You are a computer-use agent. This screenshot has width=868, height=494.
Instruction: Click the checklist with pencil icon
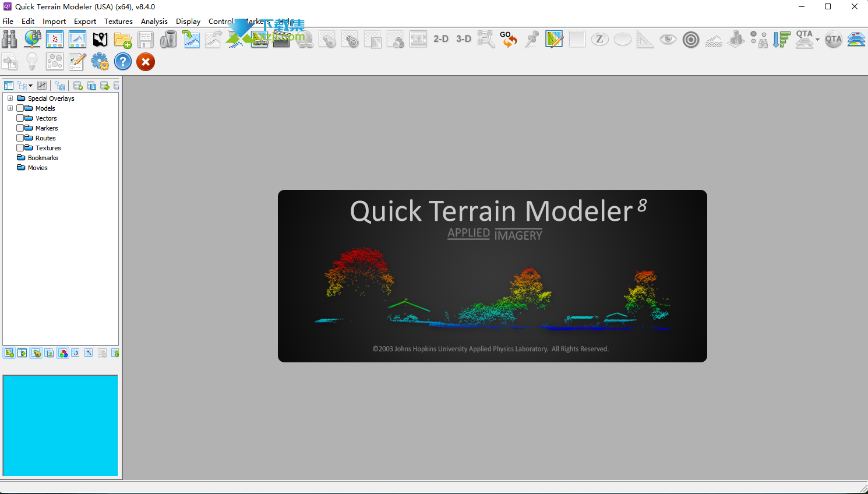[x=77, y=62]
